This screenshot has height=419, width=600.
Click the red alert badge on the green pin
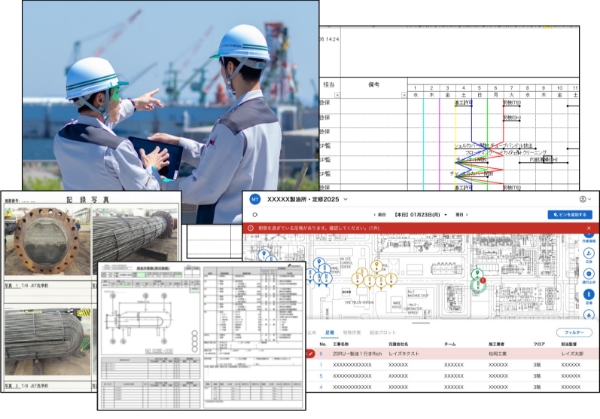(483, 280)
